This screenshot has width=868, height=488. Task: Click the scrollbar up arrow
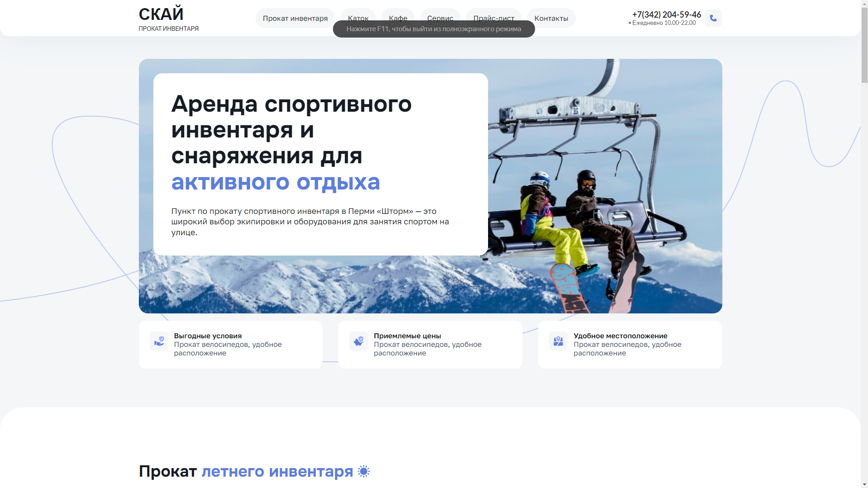coord(864,4)
